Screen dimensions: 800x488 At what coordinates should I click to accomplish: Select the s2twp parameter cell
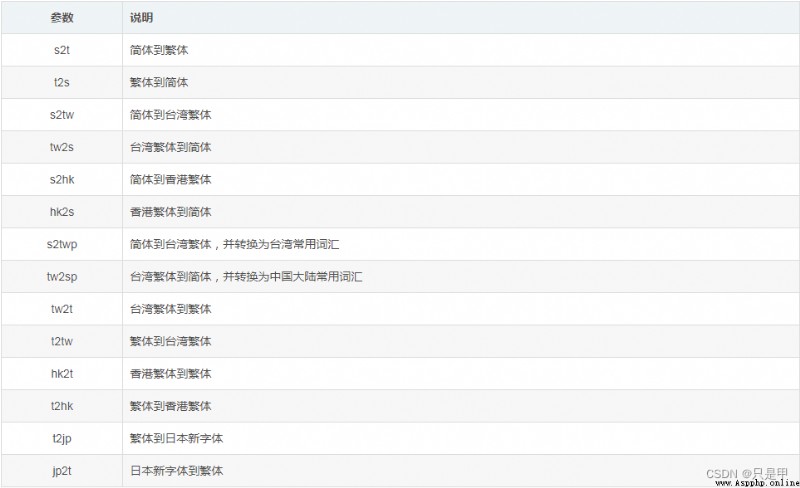62,245
